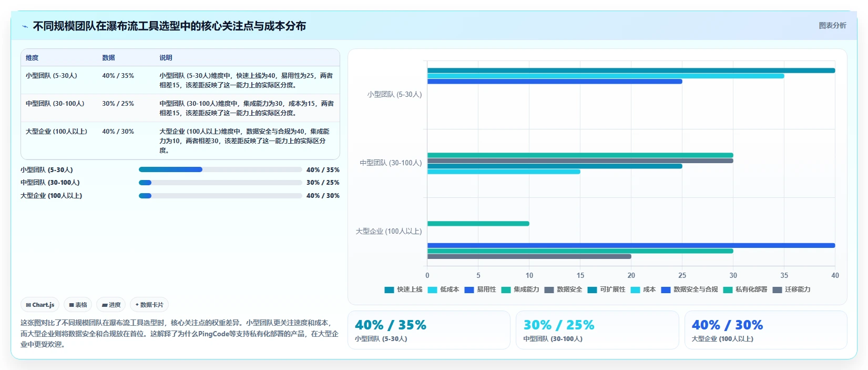Toggle 数据安全 series in the legend
Viewport: 868px width, 370px height.
coord(563,289)
